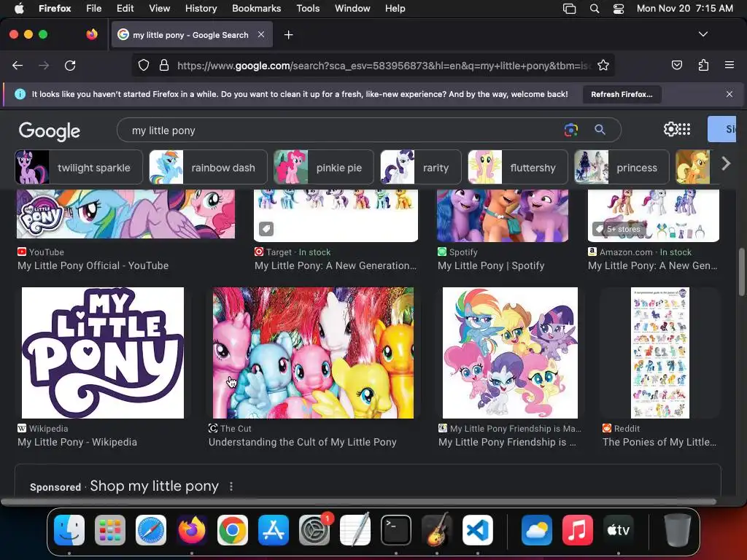The width and height of the screenshot is (747, 560).
Task: Open Firefox hamburger application menu
Action: [x=729, y=65]
